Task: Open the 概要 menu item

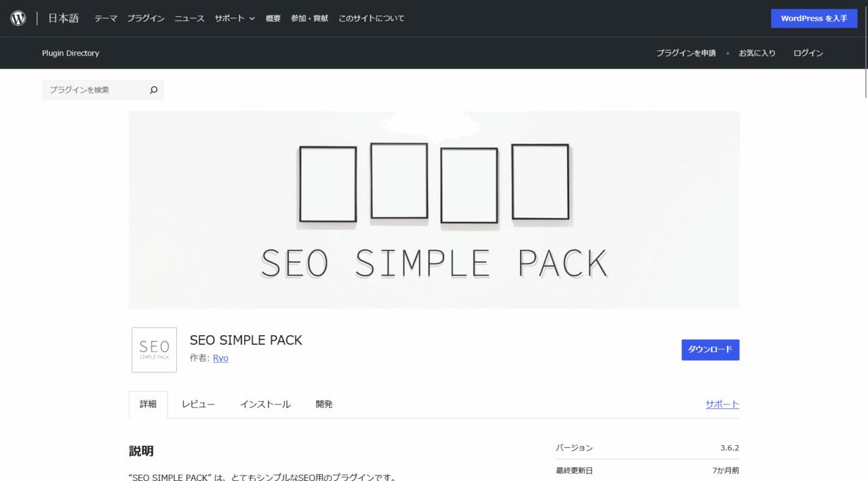Action: pyautogui.click(x=273, y=18)
